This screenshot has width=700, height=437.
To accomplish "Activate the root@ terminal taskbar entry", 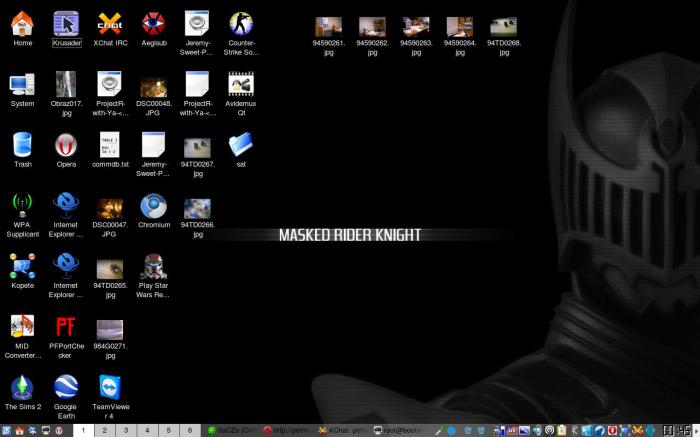I will pyautogui.click(x=400, y=431).
